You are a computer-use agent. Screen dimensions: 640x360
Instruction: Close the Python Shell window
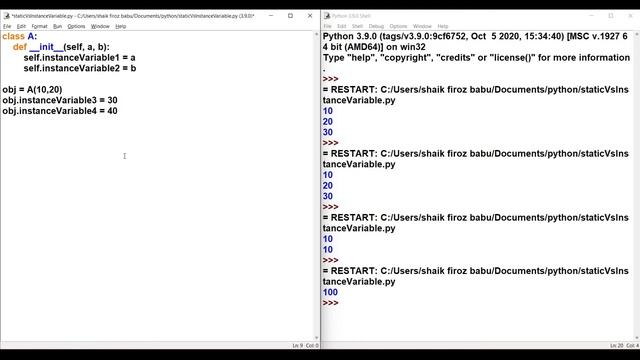630,16
